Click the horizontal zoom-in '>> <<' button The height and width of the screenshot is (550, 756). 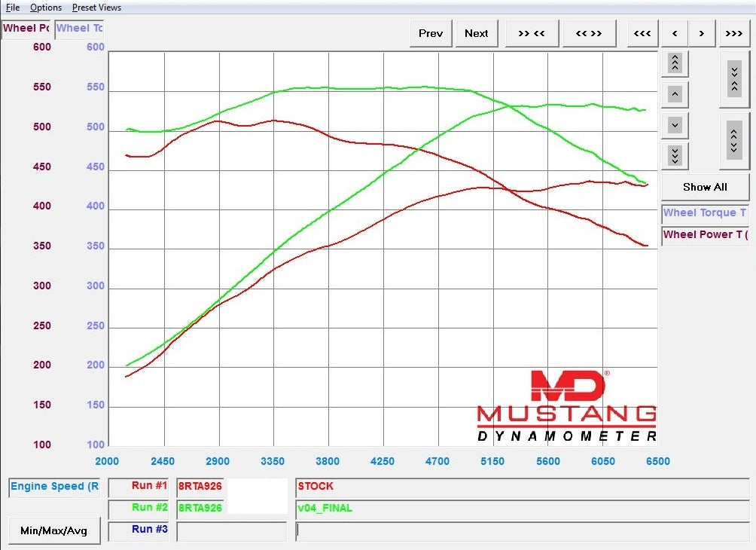[531, 33]
